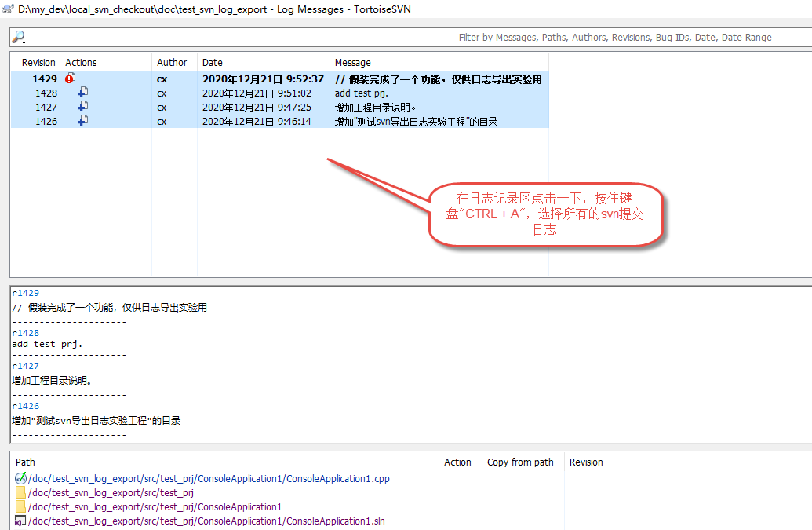Click the Copy from path column header
Screen dimensions: 812x530
pos(520,462)
